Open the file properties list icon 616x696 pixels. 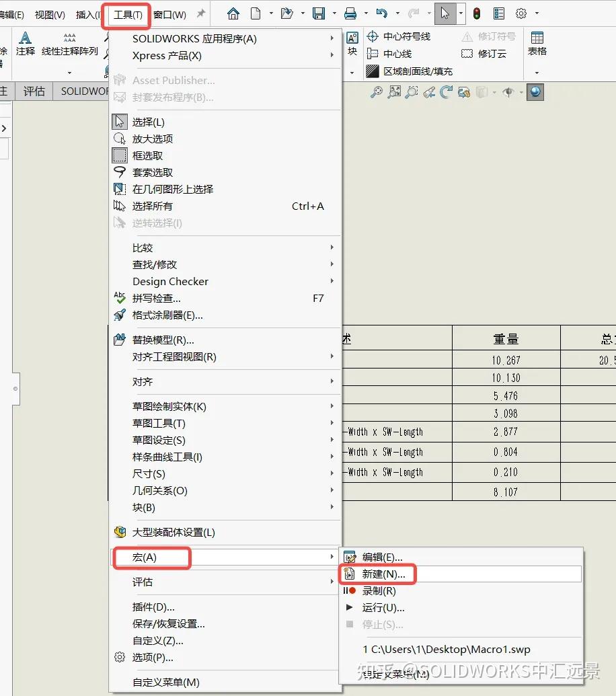499,13
